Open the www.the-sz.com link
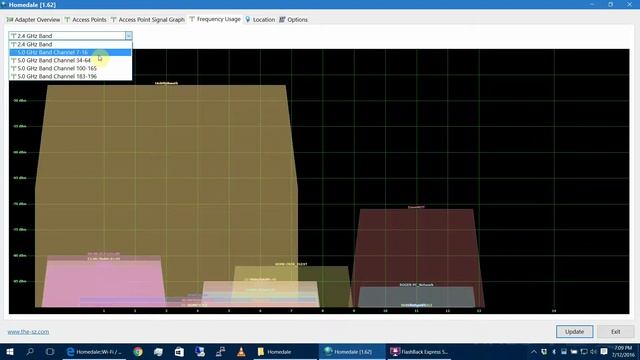Screen dimensions: 640x360 coord(28,332)
